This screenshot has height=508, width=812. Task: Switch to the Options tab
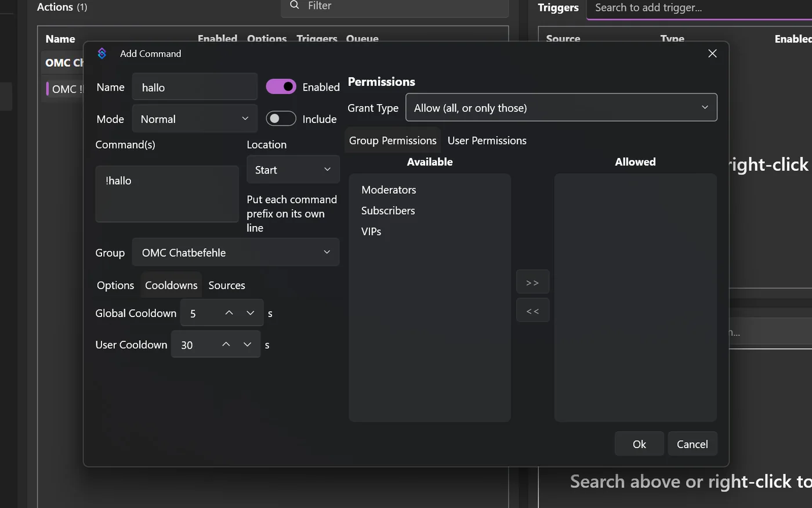pos(115,285)
